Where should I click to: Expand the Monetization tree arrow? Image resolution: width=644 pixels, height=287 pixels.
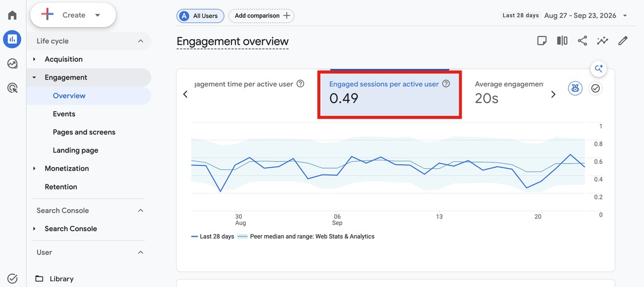[35, 168]
